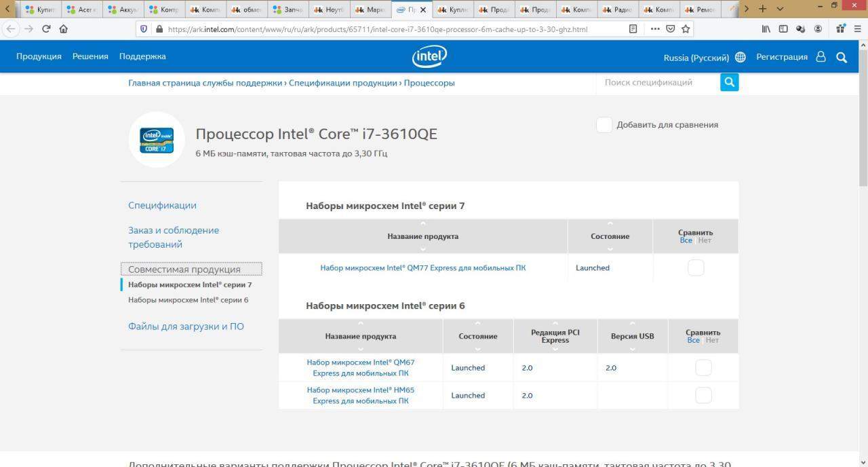Image resolution: width=868 pixels, height=467 pixels.
Task: Go to 'Процессоры' breadcrumb link
Action: 429,83
